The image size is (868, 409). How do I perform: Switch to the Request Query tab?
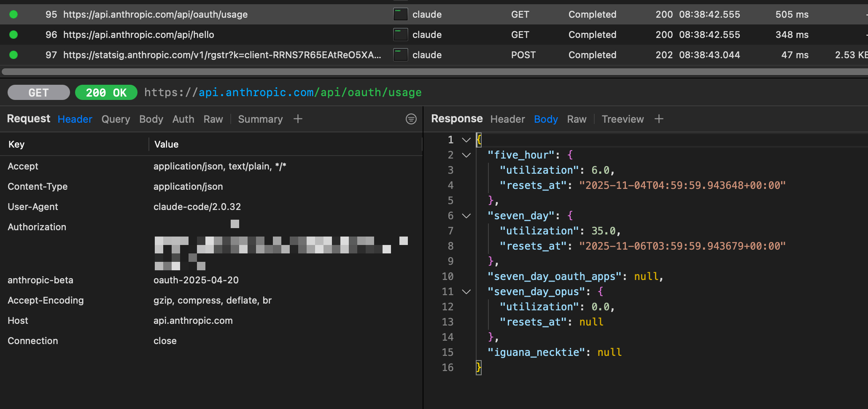click(116, 119)
